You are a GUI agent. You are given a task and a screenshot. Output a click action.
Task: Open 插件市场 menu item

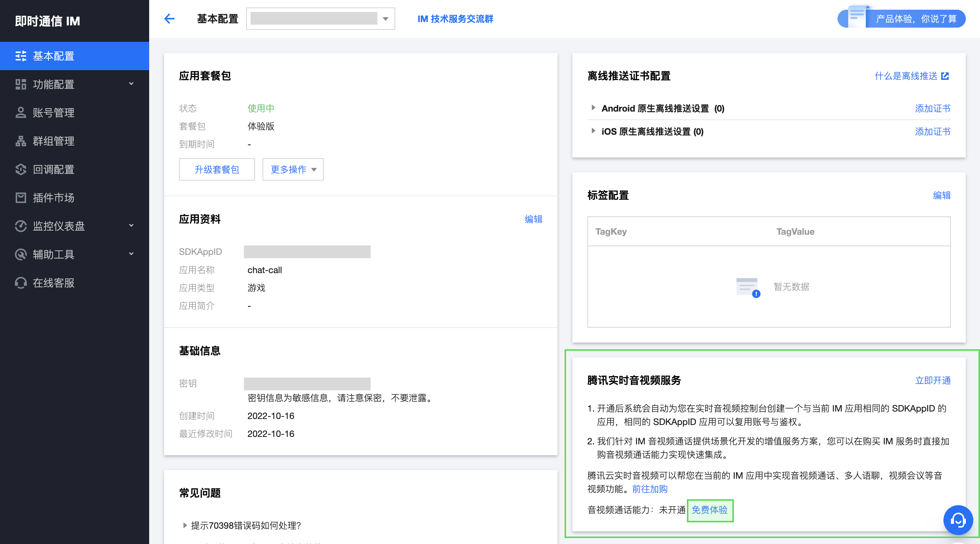pyautogui.click(x=75, y=198)
